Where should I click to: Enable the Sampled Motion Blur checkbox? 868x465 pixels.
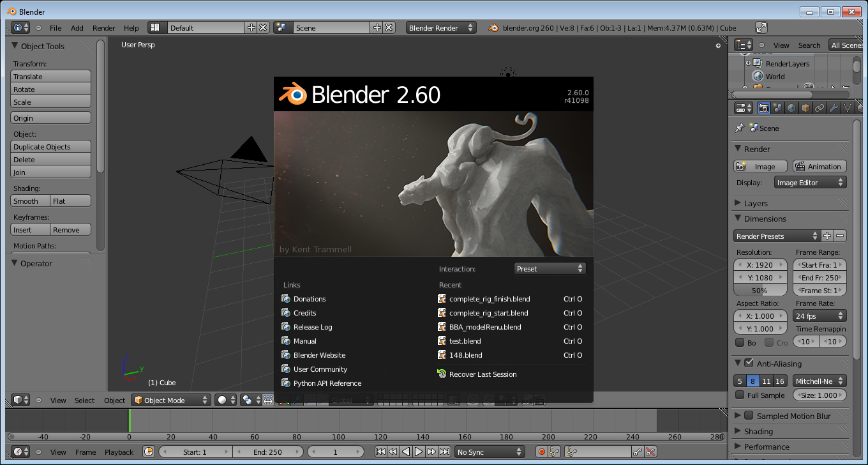click(749, 415)
